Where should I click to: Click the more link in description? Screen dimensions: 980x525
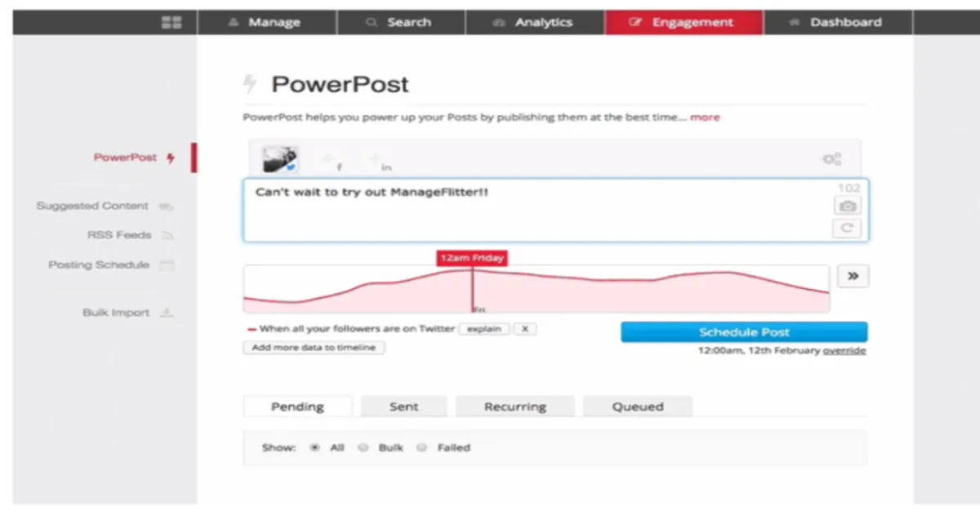pos(705,118)
